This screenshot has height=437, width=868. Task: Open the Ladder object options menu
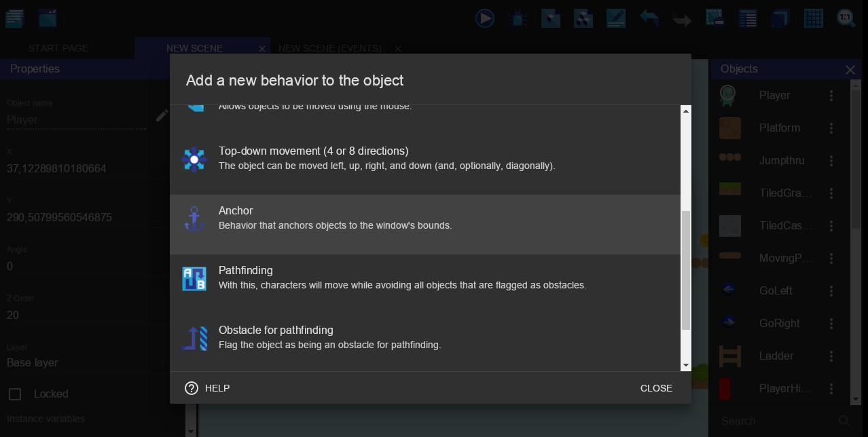point(831,356)
